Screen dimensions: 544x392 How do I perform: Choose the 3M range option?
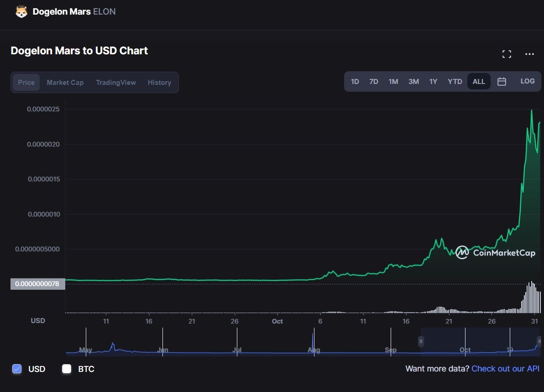point(413,81)
